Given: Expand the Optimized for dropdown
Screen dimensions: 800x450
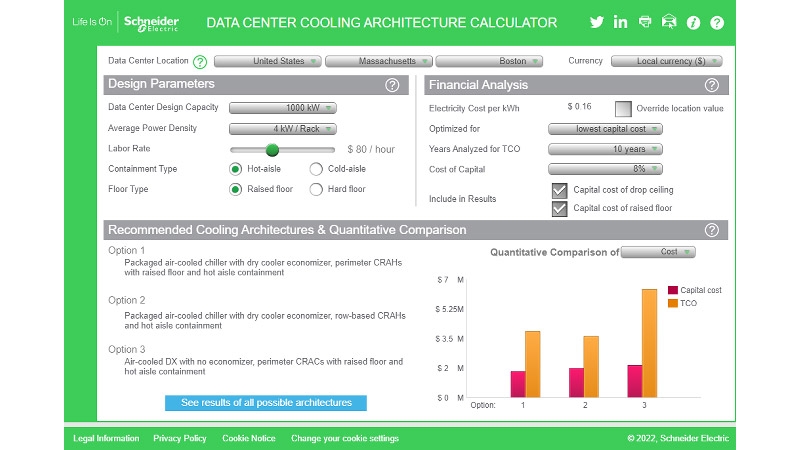Looking at the screenshot, I should (605, 129).
